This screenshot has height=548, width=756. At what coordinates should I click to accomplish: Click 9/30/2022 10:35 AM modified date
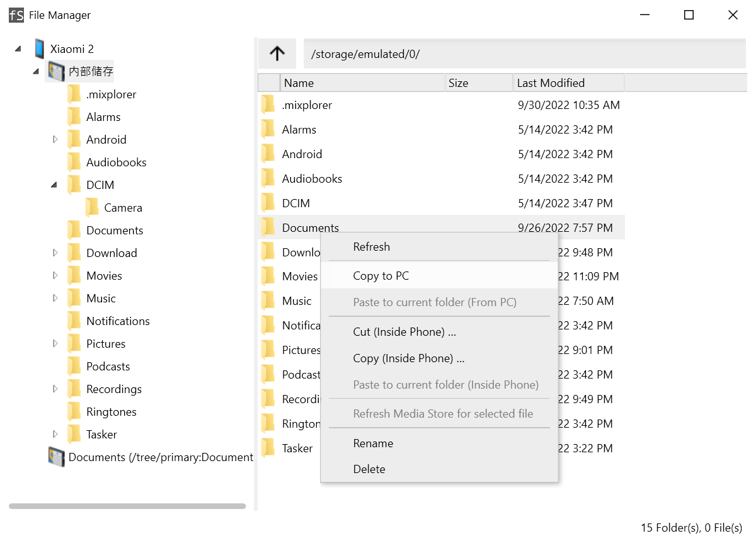(569, 105)
